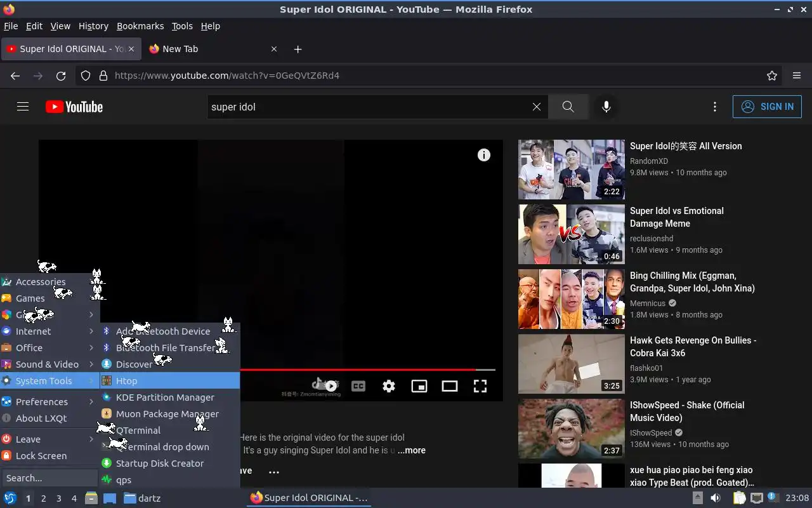Screen dimensions: 812x508
Task: Expand the Leave submenu
Action: coord(50,439)
